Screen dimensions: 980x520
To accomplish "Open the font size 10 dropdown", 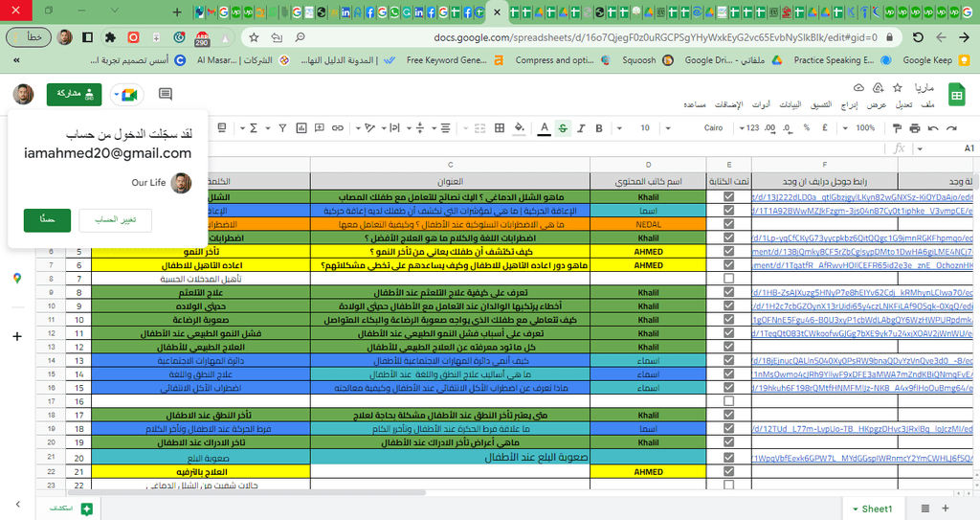I will [636, 128].
